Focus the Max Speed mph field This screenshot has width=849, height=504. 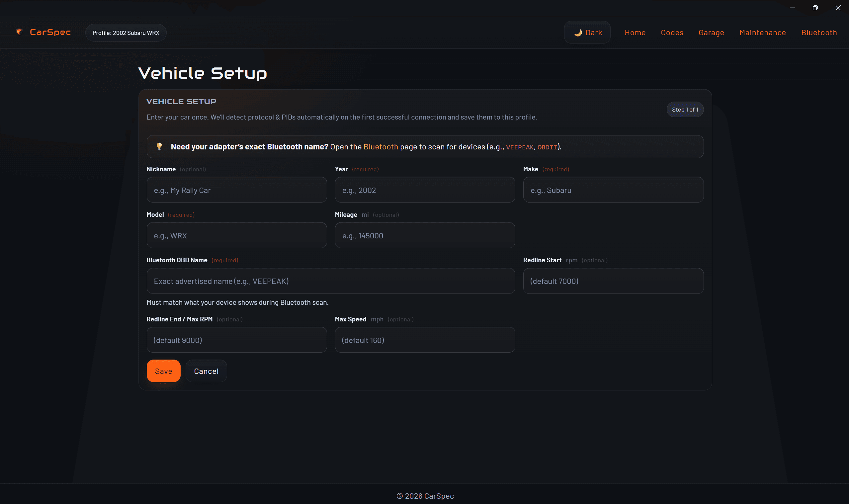[x=425, y=340]
